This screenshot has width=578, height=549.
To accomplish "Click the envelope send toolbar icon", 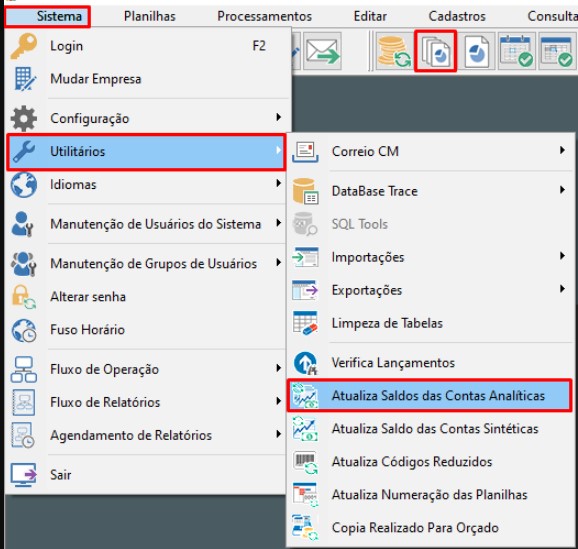I will pyautogui.click(x=322, y=51).
